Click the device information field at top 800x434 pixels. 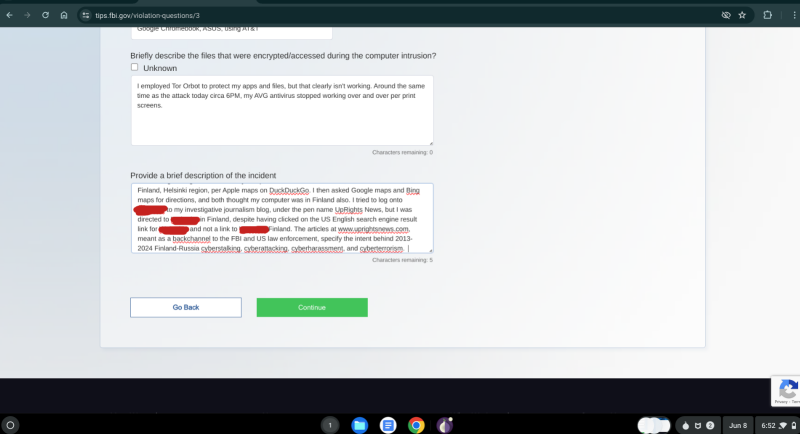[232, 32]
